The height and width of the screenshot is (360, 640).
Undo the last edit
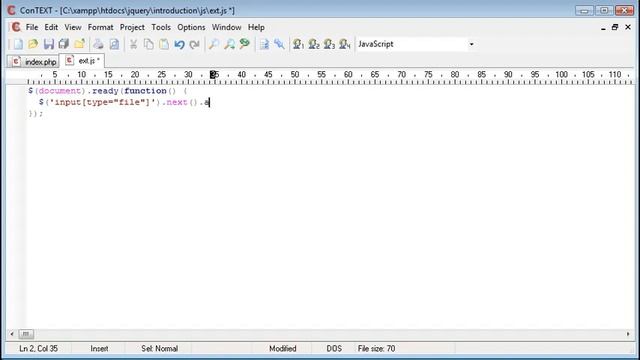[179, 44]
